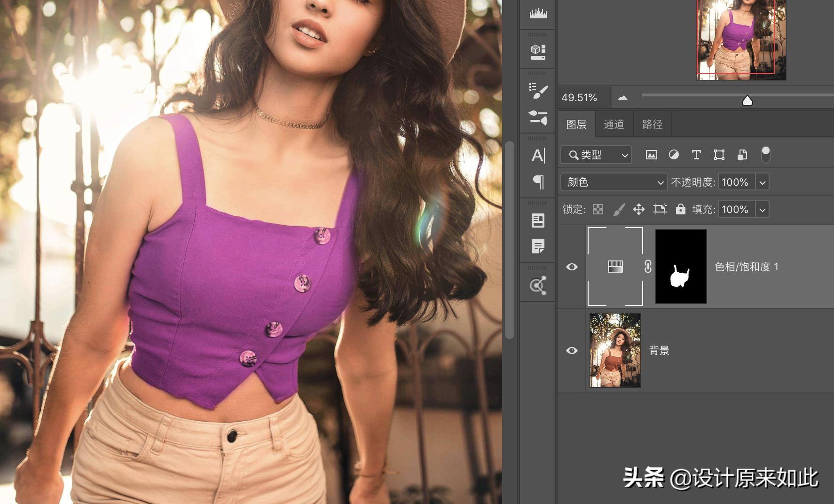Click the lock all icon

coord(680,209)
